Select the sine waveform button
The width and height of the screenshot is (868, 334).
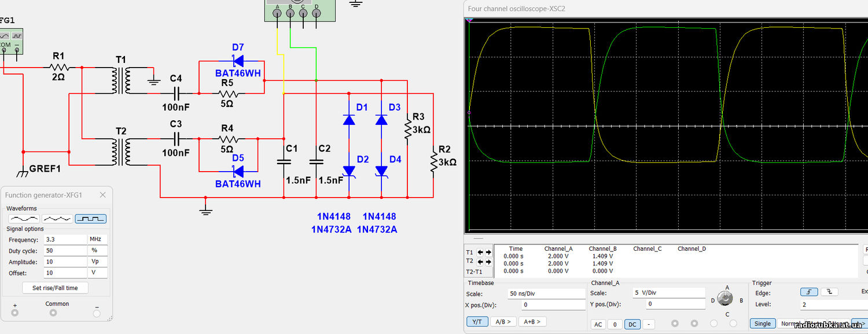24,218
